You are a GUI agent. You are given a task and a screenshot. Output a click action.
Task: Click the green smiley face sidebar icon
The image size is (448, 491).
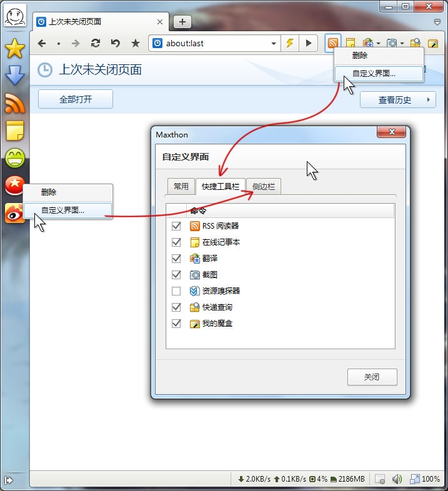pos(15,158)
